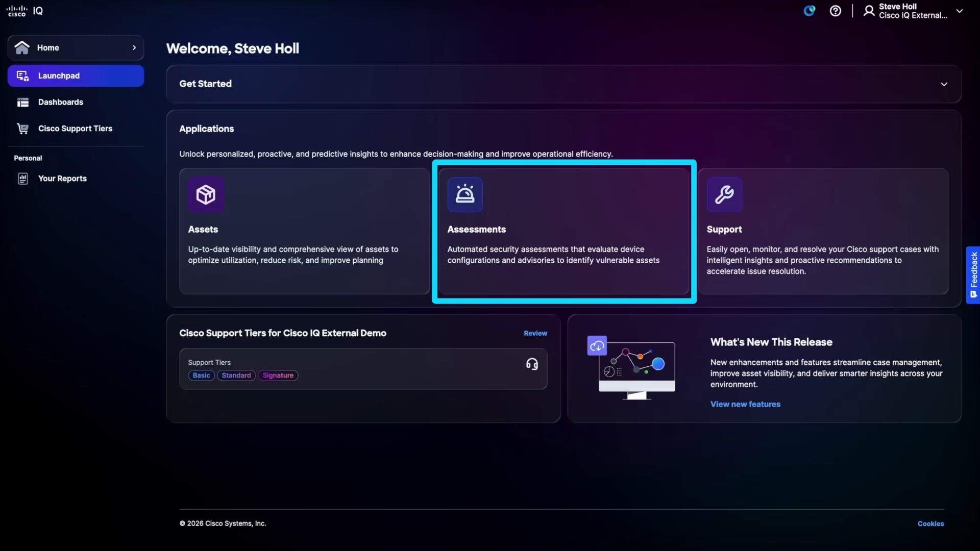
Task: Click the Cisco Support Tiers cart icon
Action: click(22, 129)
